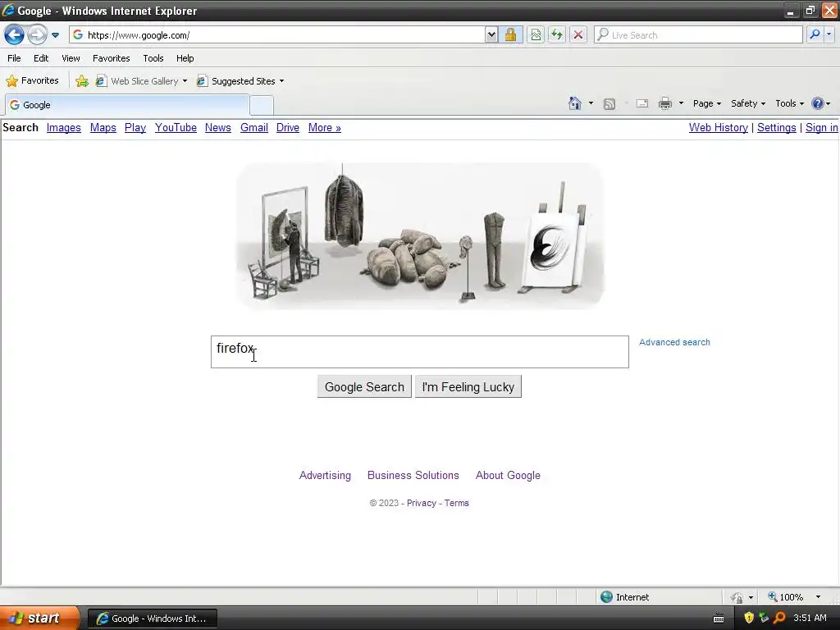Open the Home button dropdown arrow
Image resolution: width=840 pixels, height=630 pixels.
(x=591, y=103)
